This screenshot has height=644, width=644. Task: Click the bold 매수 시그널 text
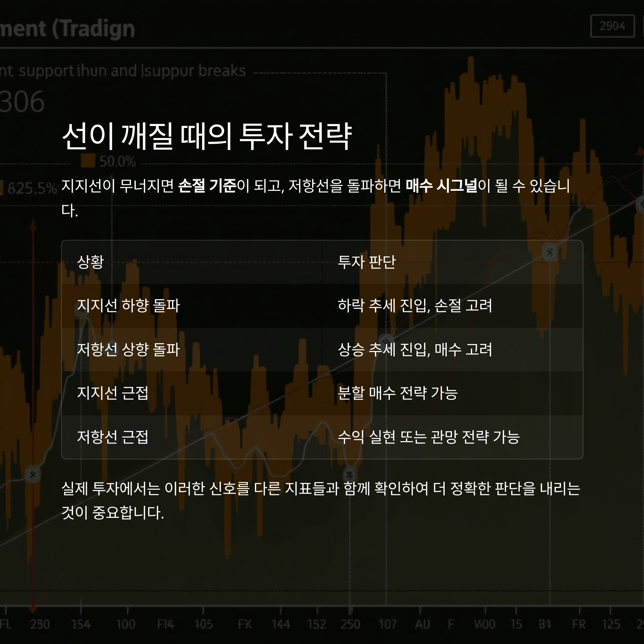pyautogui.click(x=441, y=186)
